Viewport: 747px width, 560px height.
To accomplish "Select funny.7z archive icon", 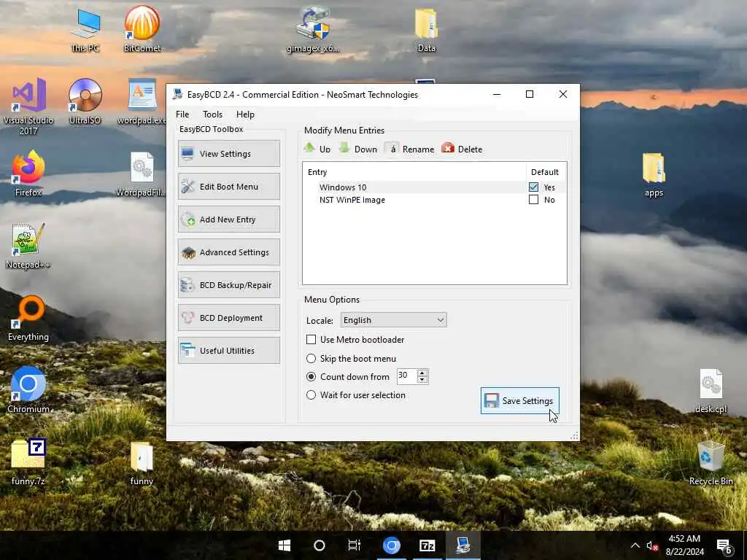I will [28, 462].
